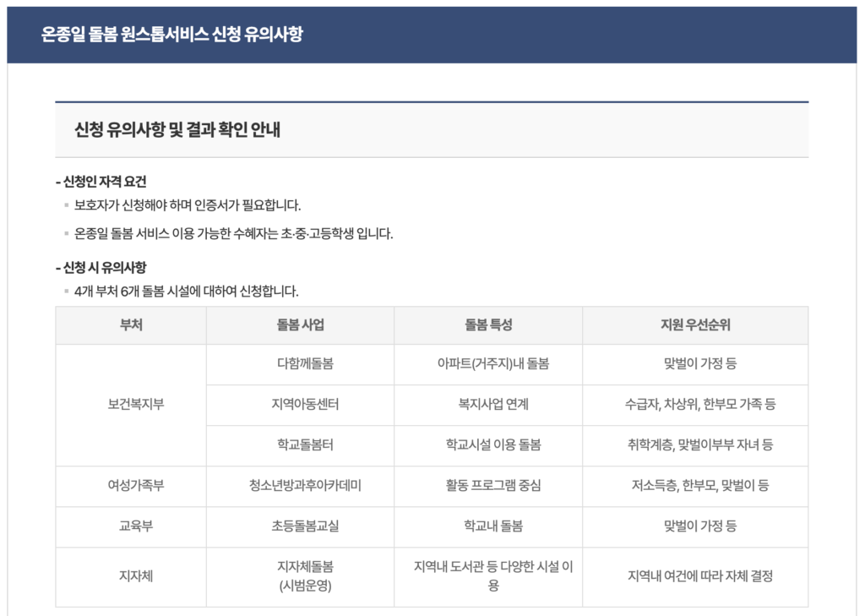The width and height of the screenshot is (865, 616).
Task: Click the 지역내 여건에 따라 자체 결정 cell
Action: [695, 577]
